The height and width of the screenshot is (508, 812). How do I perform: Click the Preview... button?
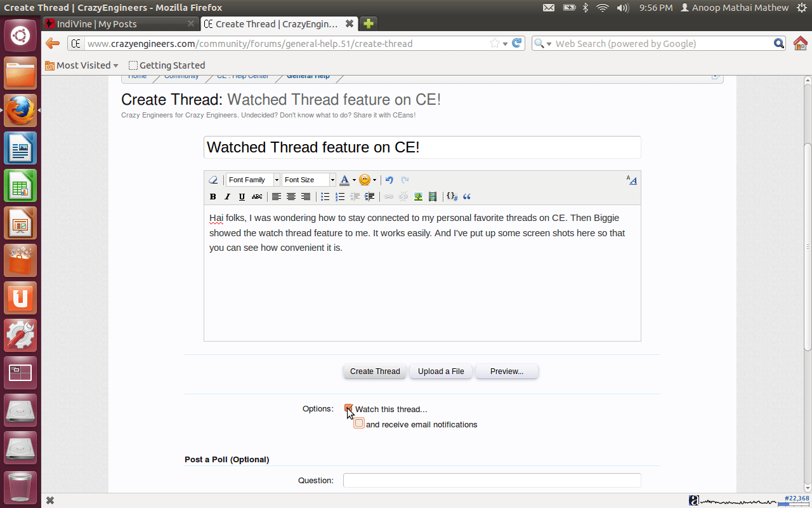[507, 371]
